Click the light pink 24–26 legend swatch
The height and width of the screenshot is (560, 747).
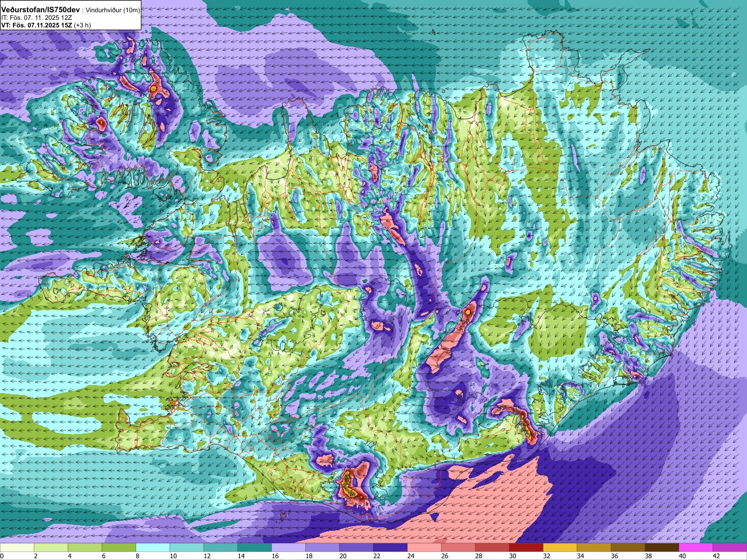424,548
